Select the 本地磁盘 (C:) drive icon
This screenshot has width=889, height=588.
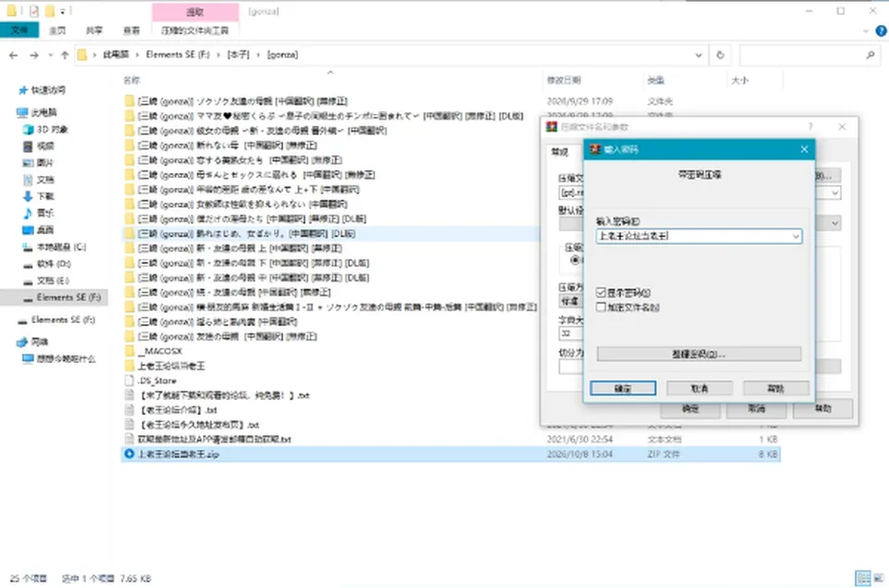(x=28, y=247)
